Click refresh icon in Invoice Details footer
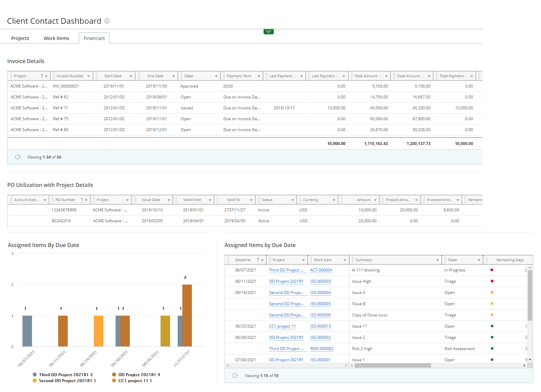This screenshot has height=392, width=541. pos(18,157)
